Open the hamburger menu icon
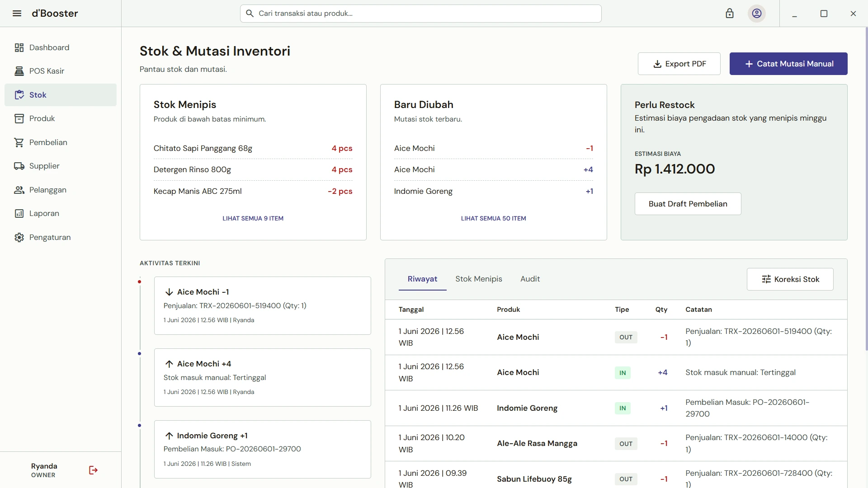This screenshot has width=868, height=488. pos(17,14)
